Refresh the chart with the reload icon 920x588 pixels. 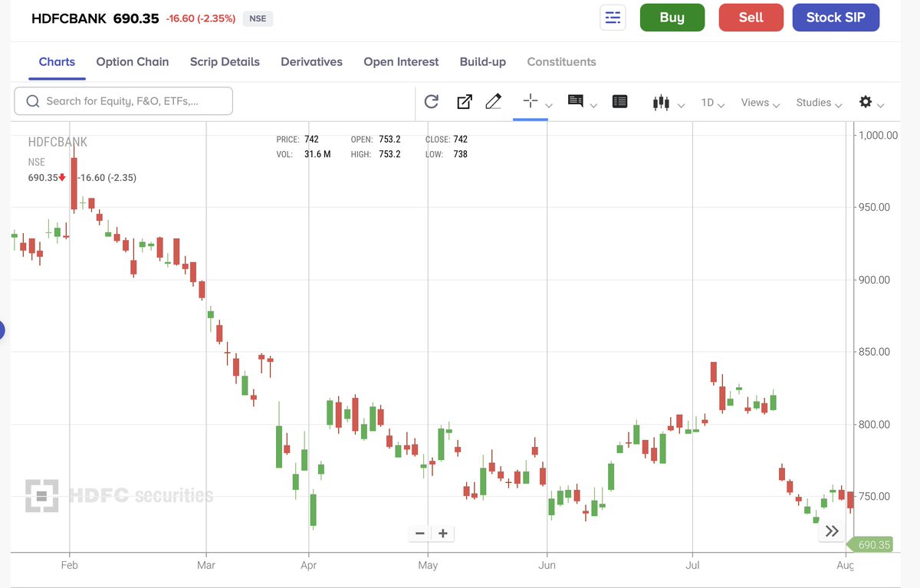click(432, 102)
